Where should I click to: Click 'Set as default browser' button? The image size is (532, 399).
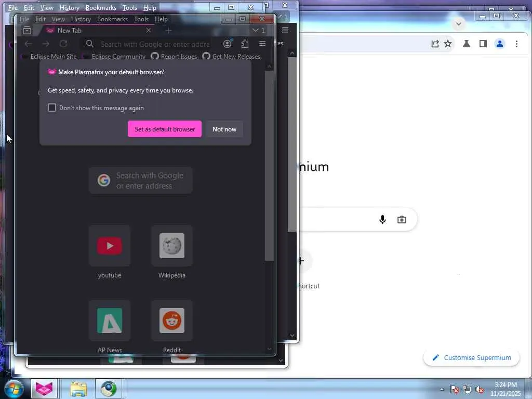165,129
